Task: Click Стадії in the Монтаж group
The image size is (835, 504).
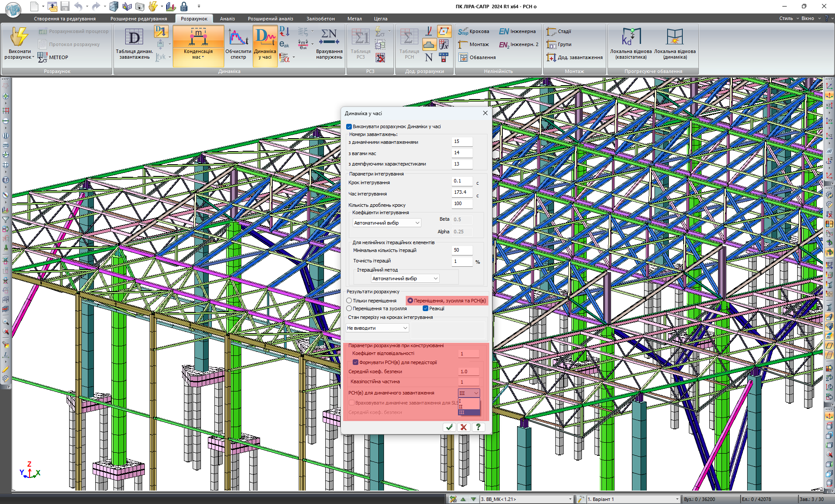Action: coord(564,31)
